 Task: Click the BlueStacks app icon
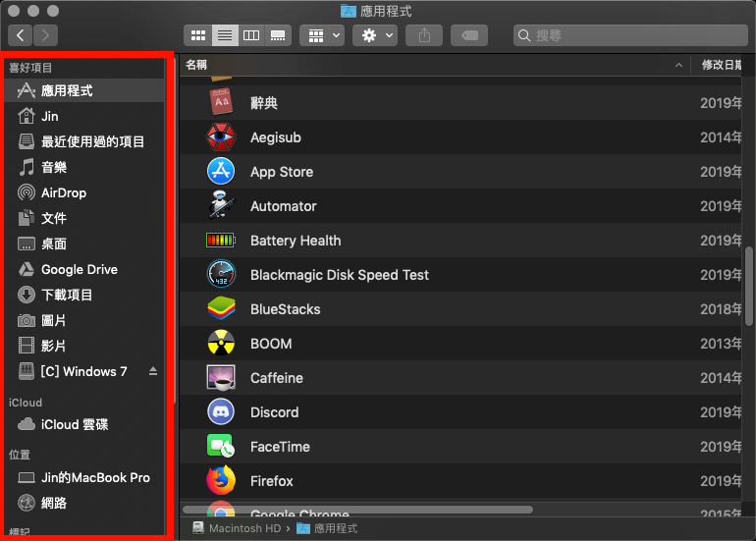[221, 308]
